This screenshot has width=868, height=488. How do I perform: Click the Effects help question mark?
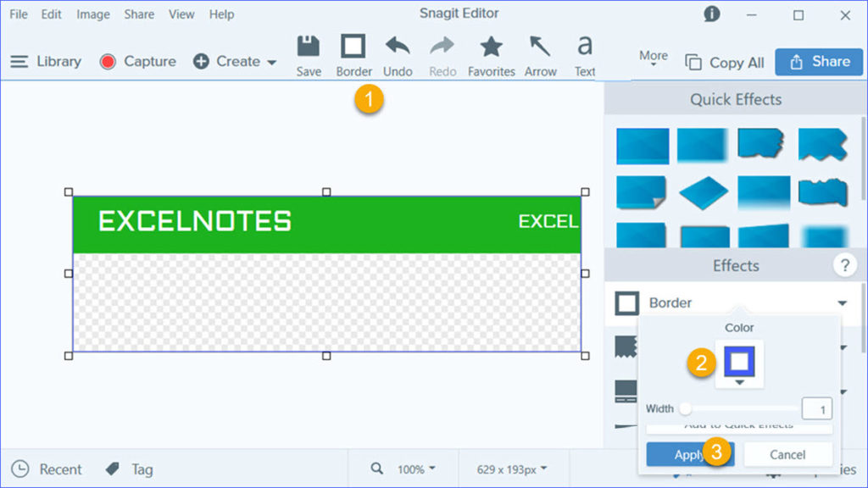[x=845, y=265]
